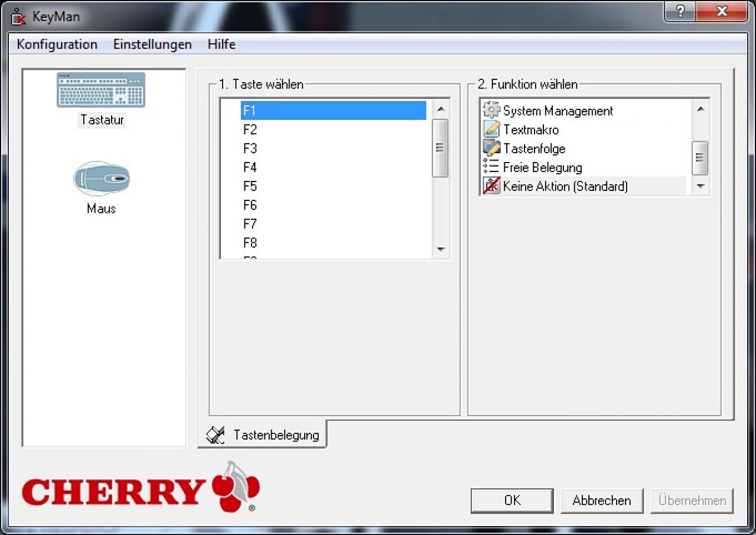The height and width of the screenshot is (535, 756).
Task: Choose the System Management gear icon
Action: pos(491,111)
